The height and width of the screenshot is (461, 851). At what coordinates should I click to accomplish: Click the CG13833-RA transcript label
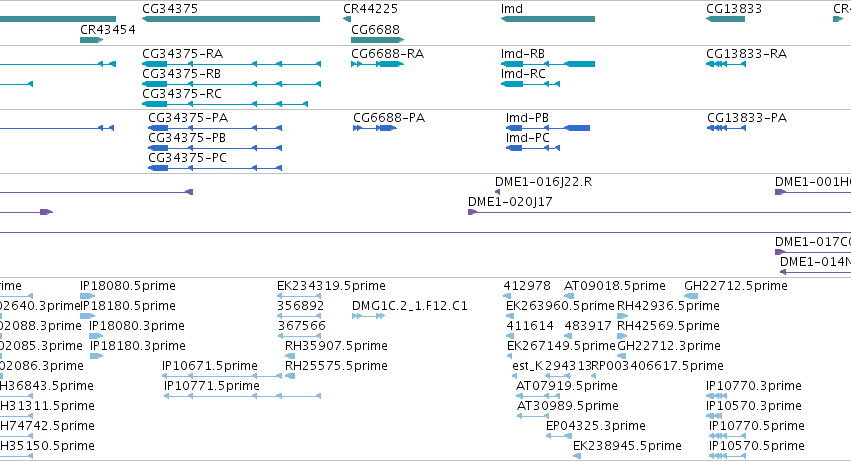point(746,54)
